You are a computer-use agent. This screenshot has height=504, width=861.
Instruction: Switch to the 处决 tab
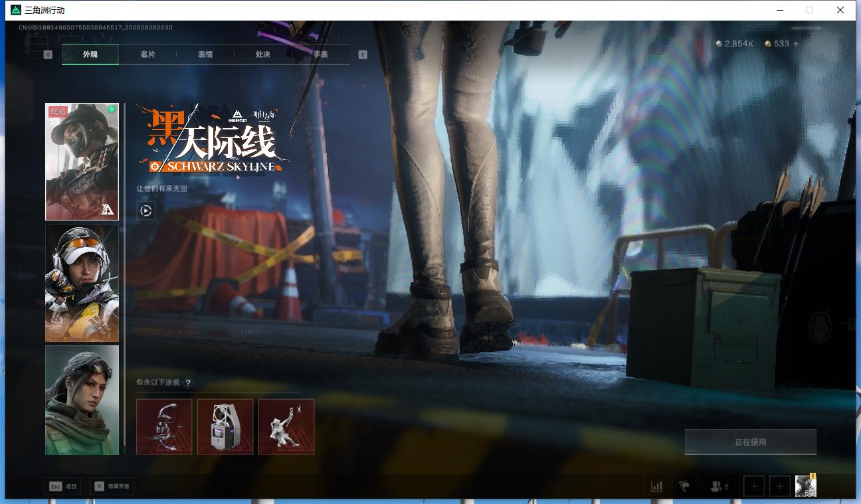[263, 54]
